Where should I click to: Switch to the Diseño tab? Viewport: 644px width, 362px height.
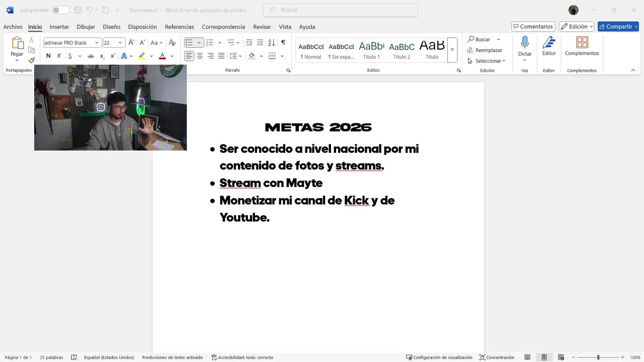112,27
